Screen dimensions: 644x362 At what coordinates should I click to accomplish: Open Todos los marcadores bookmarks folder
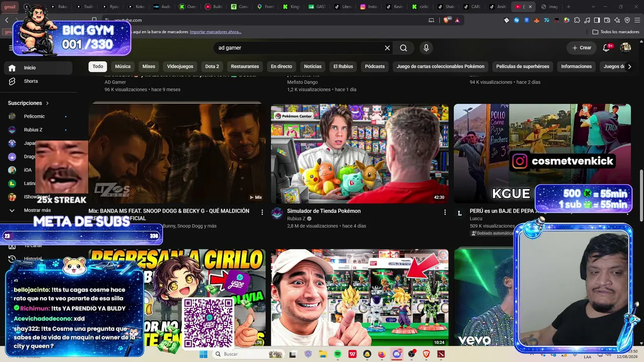pyautogui.click(x=616, y=32)
